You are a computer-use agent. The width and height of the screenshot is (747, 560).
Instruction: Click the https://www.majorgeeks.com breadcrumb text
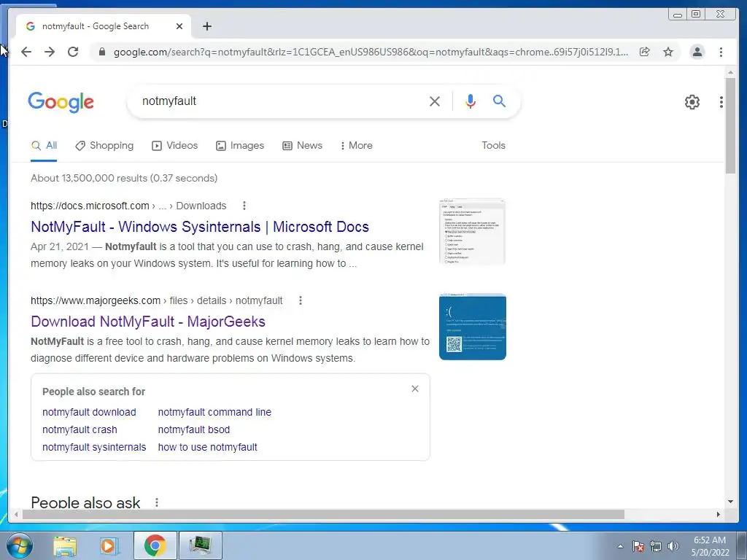point(96,300)
